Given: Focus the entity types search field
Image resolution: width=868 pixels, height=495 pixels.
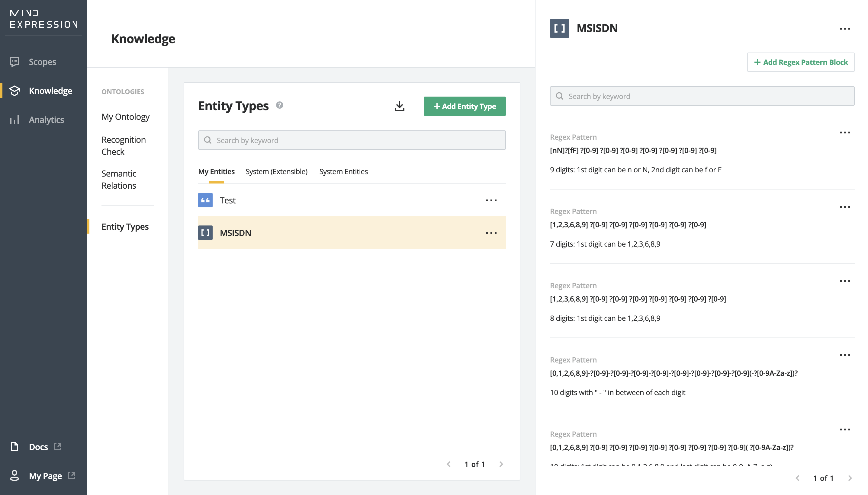Looking at the screenshot, I should (352, 140).
